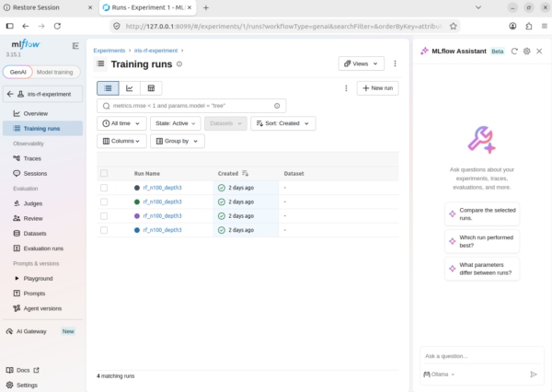Open Sort: Created dropdown
Image resolution: width=552 pixels, height=392 pixels.
(x=283, y=123)
